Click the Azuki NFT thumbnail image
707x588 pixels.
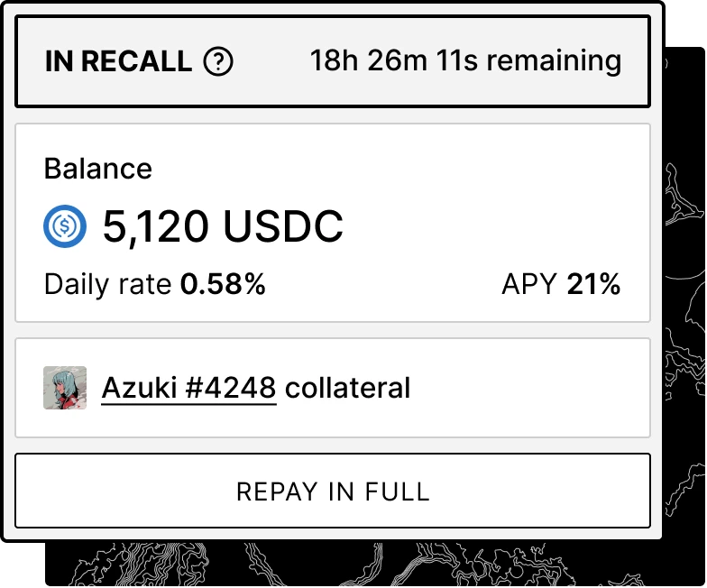[x=65, y=388]
